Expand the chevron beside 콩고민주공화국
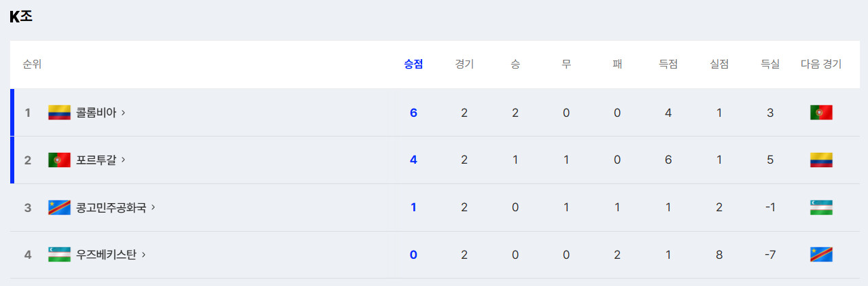This screenshot has width=868, height=286. point(153,208)
